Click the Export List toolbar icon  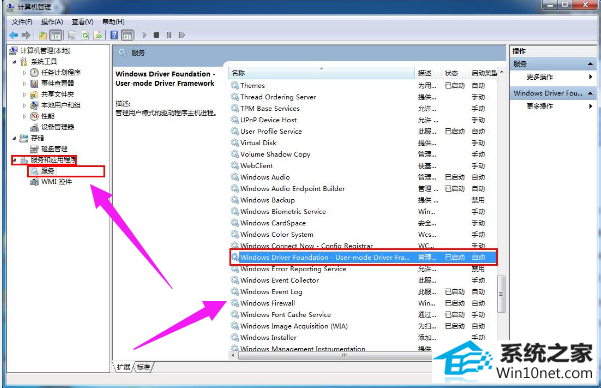coord(98,35)
